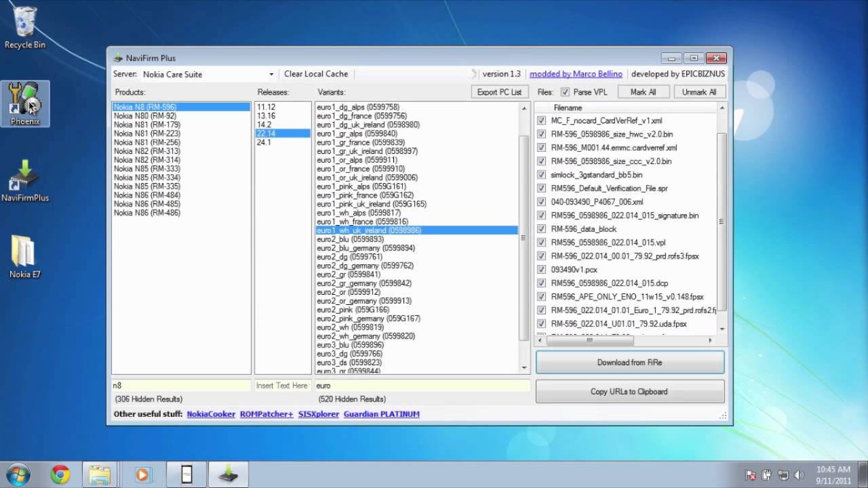The width and height of the screenshot is (868, 488).
Task: Click the Mark All button
Action: pos(643,92)
